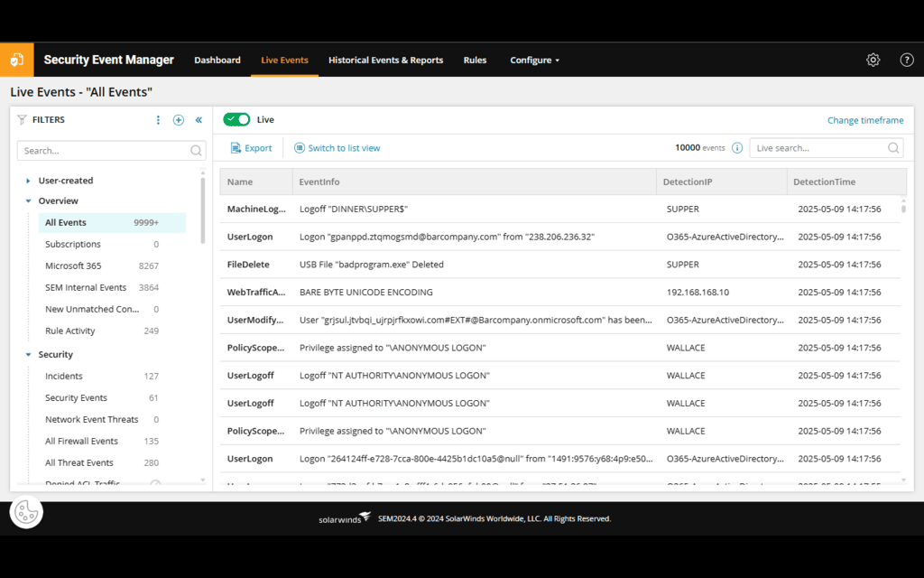Collapse the Overview filters group
Image resolution: width=924 pixels, height=578 pixels.
28,200
